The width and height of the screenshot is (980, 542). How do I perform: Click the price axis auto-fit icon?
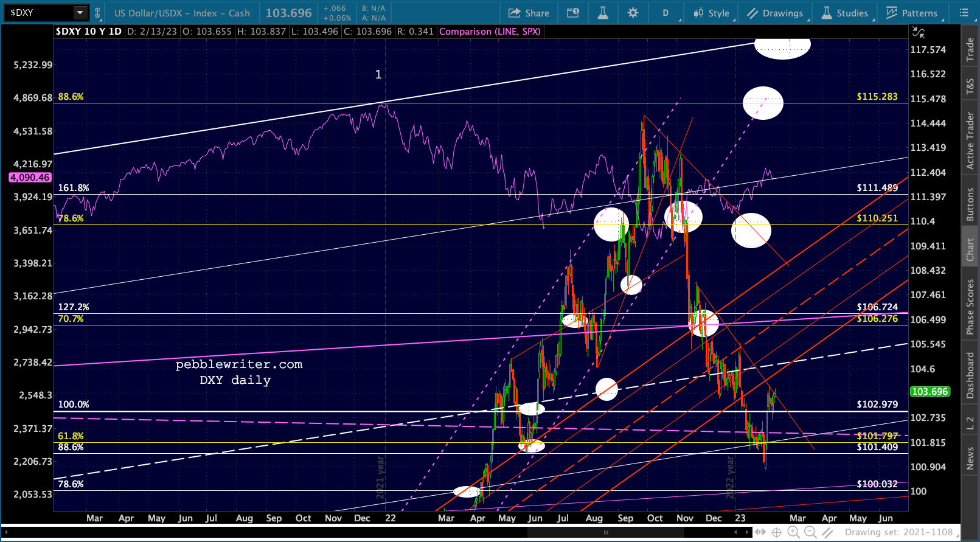tap(919, 32)
